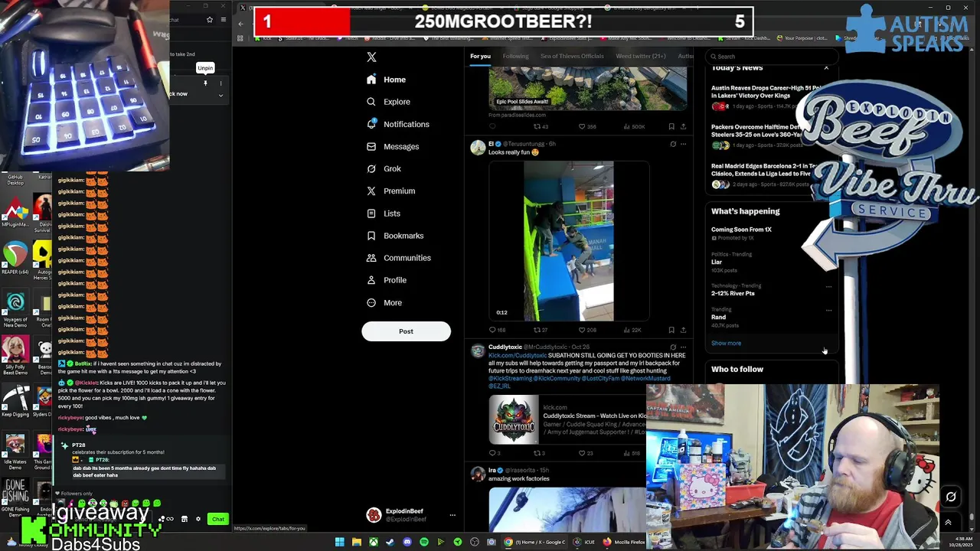Open the Windows Start menu
Image resolution: width=980 pixels, height=551 pixels.
click(x=339, y=543)
